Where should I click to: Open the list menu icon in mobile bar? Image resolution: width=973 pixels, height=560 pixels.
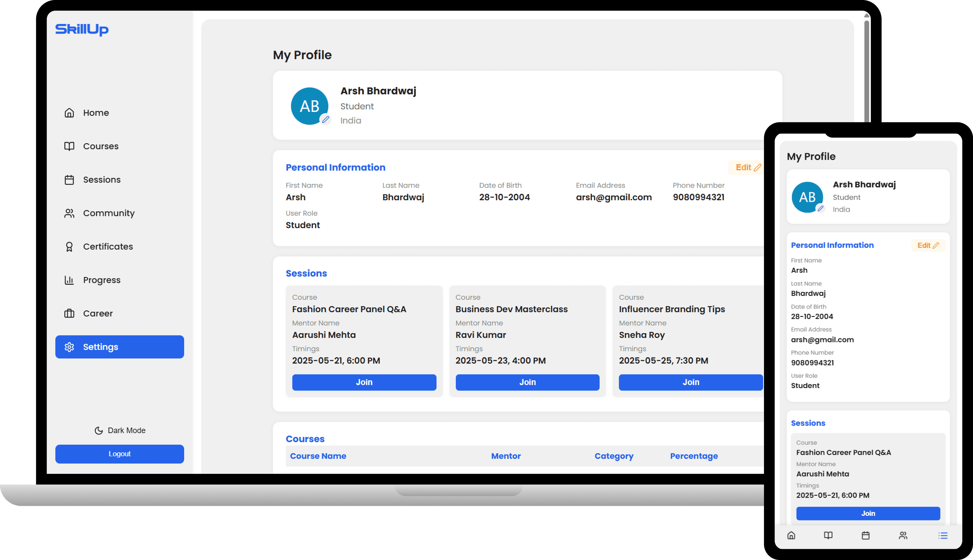[943, 535]
